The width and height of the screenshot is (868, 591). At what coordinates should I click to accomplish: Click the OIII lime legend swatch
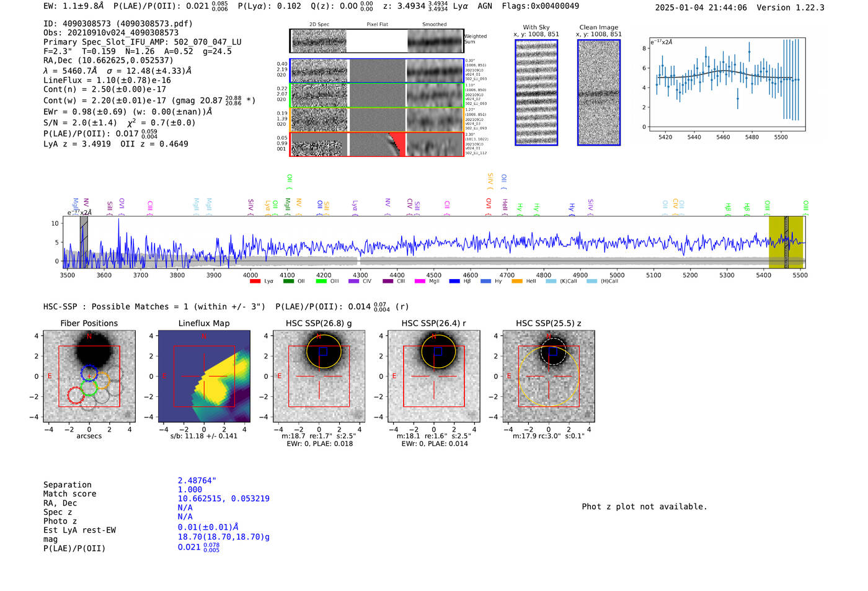(x=321, y=282)
